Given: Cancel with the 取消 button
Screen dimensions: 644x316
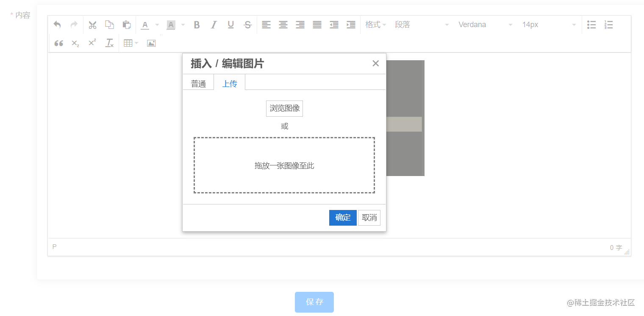Looking at the screenshot, I should point(369,218).
